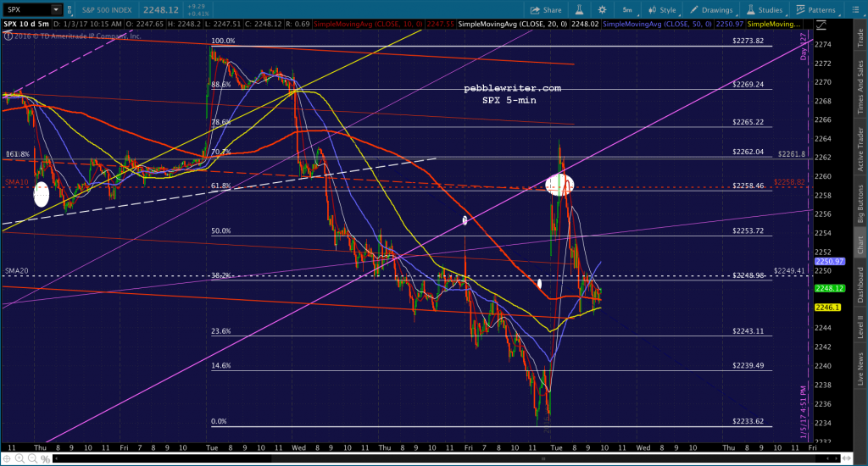Click the 2250.97 blue price bubble
This screenshot has height=466, width=868.
829,261
